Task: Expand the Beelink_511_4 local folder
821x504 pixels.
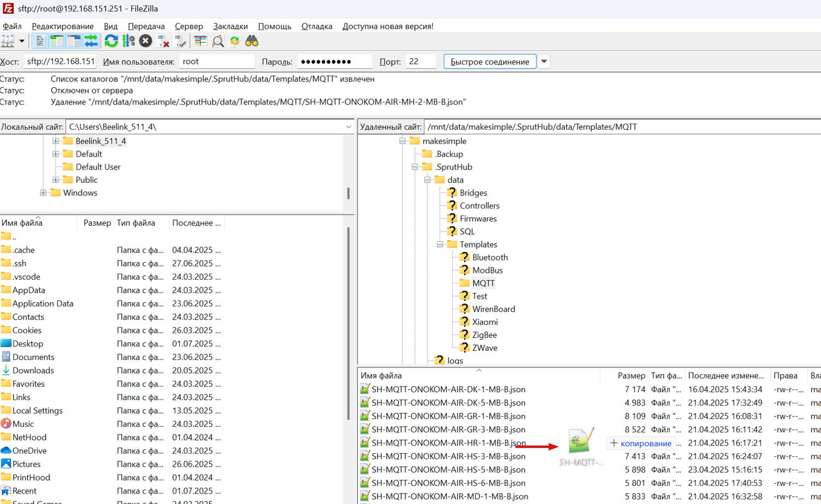Action: pos(55,141)
